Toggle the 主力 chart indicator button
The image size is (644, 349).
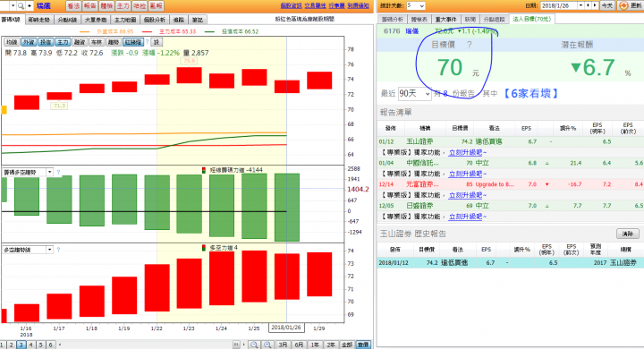pyautogui.click(x=63, y=42)
